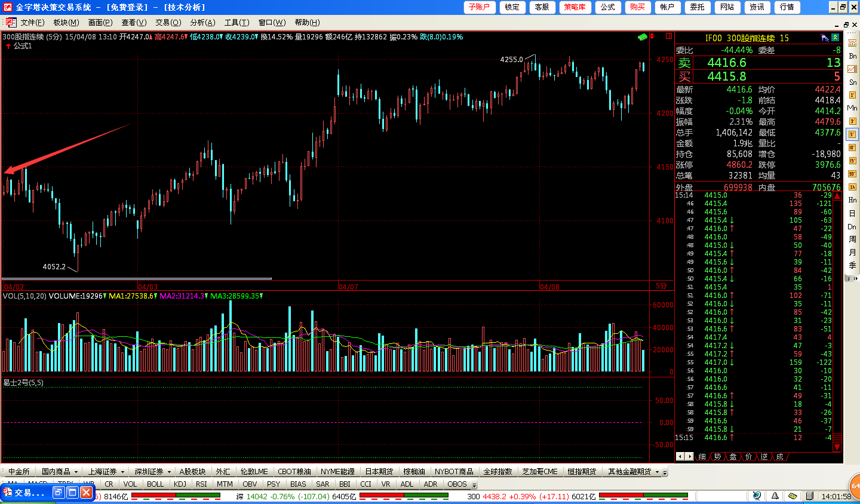Select the 10-minute period icon

852,147
